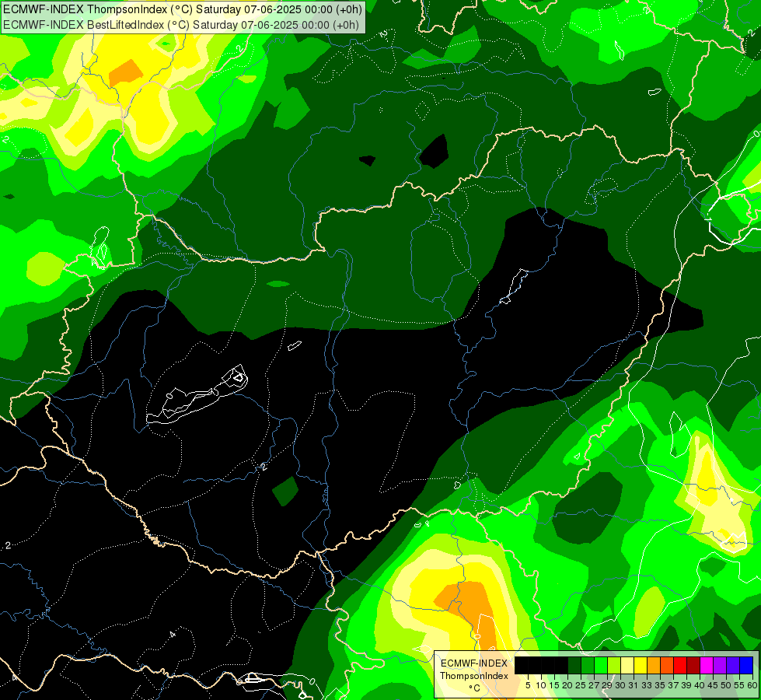This screenshot has width=761, height=700.
Task: Click the °C unit label in legend
Action: click(x=474, y=688)
